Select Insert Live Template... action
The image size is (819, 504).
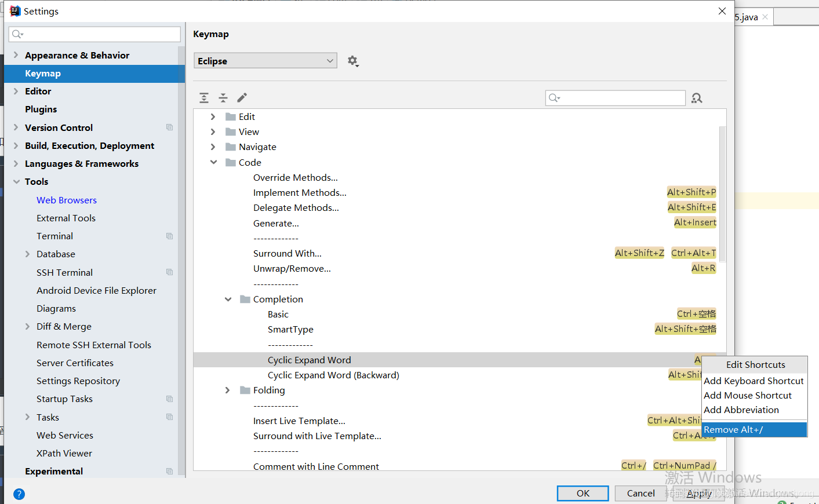pos(299,421)
